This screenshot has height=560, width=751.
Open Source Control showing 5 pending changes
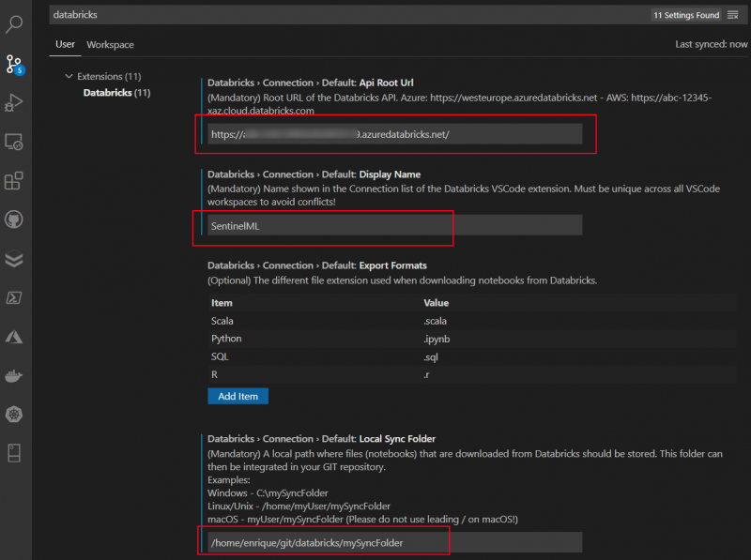14,66
